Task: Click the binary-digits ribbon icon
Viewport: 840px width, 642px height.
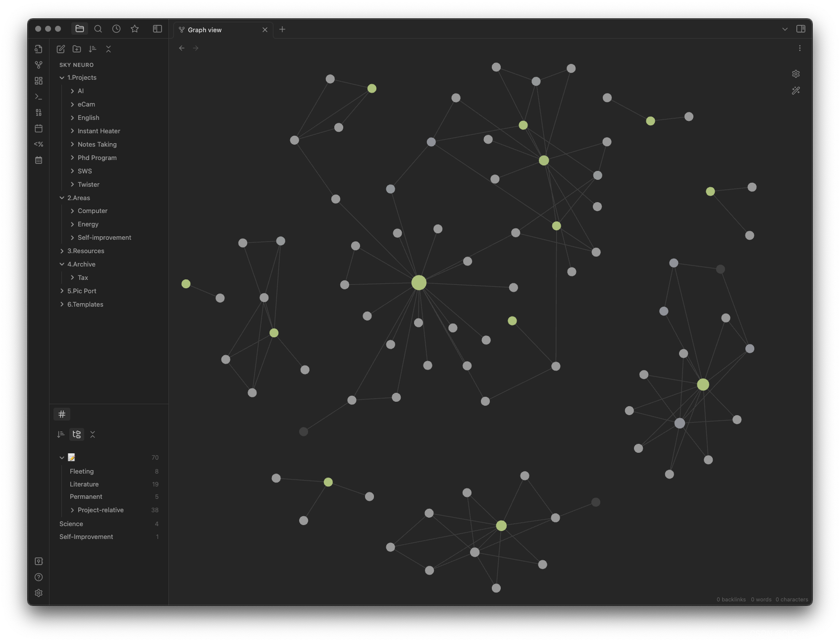Action: click(39, 112)
